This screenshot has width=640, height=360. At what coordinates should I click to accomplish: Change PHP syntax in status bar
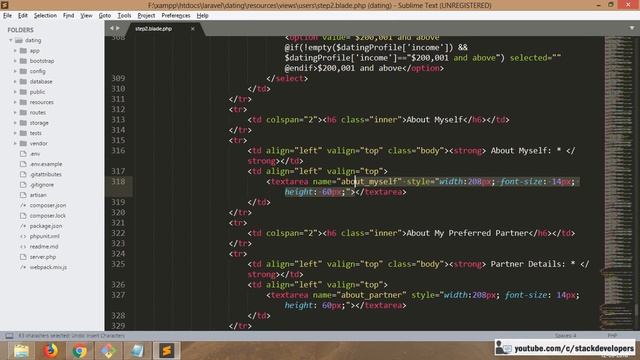pyautogui.click(x=612, y=336)
